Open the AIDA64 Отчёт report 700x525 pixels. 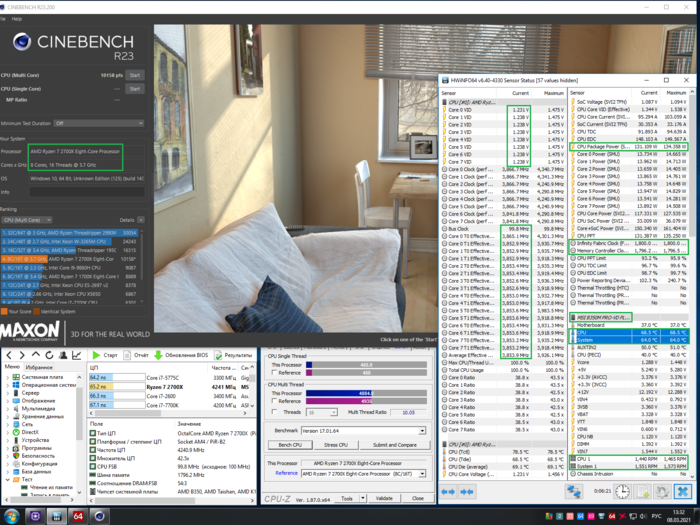pyautogui.click(x=136, y=355)
